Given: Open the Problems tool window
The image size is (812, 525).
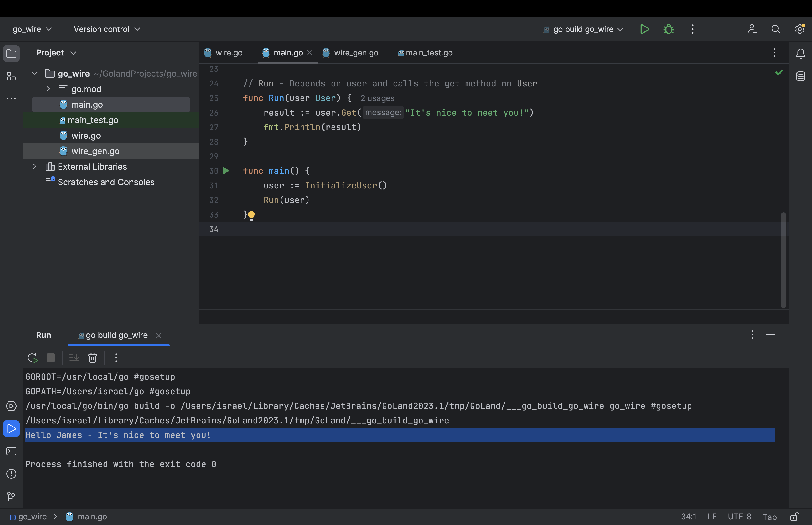Looking at the screenshot, I should click(11, 474).
